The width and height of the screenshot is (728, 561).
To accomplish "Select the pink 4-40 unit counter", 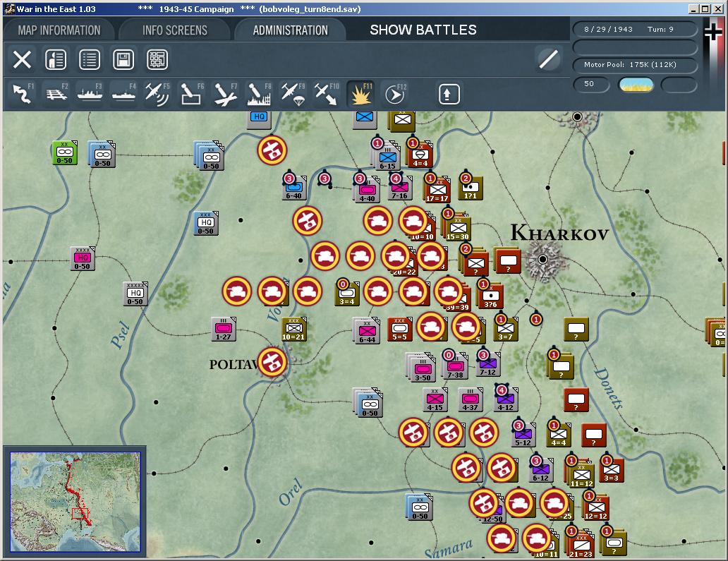I will pyautogui.click(x=367, y=191).
